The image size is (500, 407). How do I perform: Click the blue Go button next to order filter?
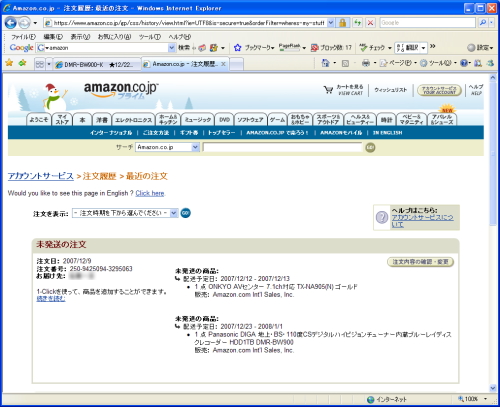(185, 213)
